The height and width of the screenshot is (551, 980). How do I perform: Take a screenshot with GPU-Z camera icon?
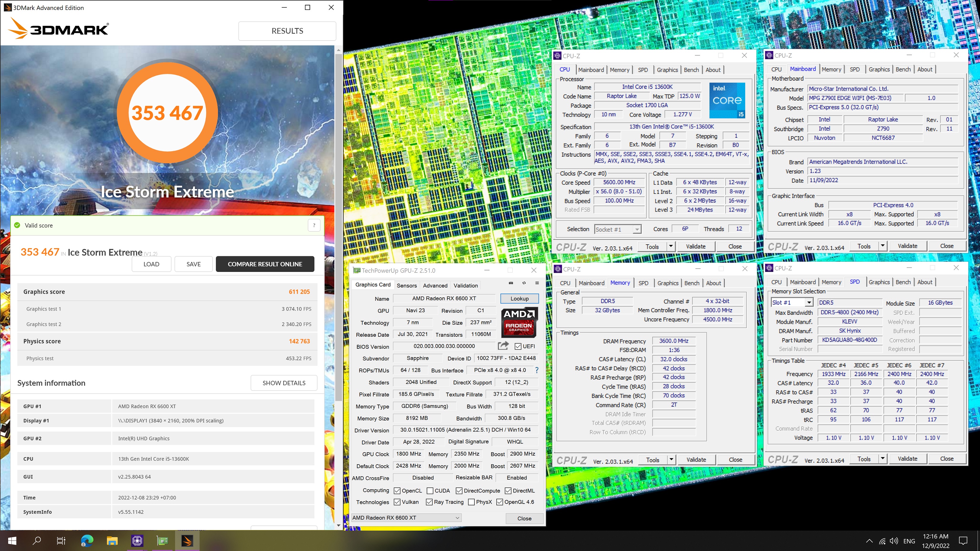510,283
